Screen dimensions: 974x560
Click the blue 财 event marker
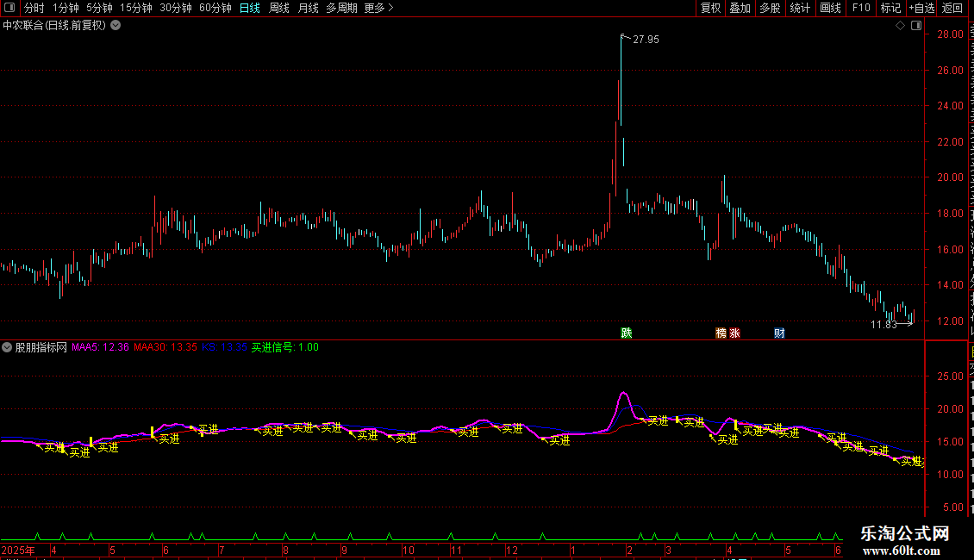click(x=779, y=333)
